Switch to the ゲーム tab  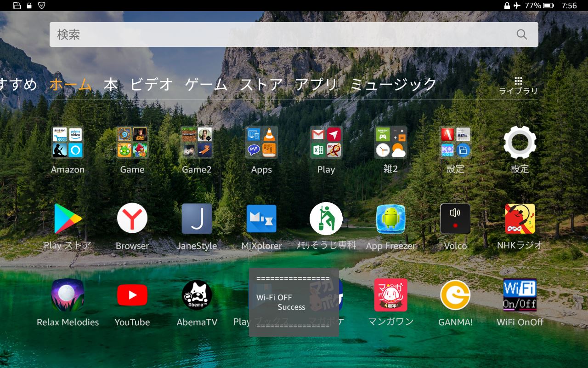(206, 85)
